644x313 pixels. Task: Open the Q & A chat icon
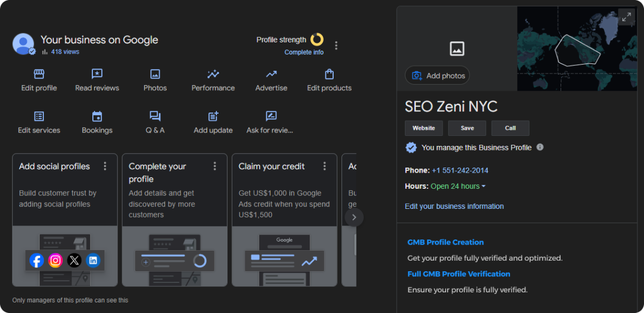point(155,116)
